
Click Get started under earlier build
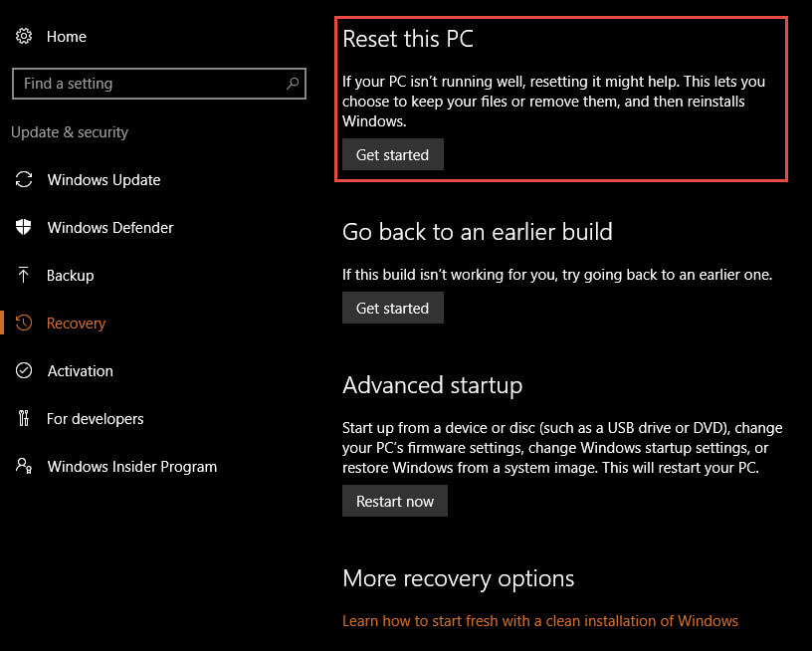click(x=392, y=308)
